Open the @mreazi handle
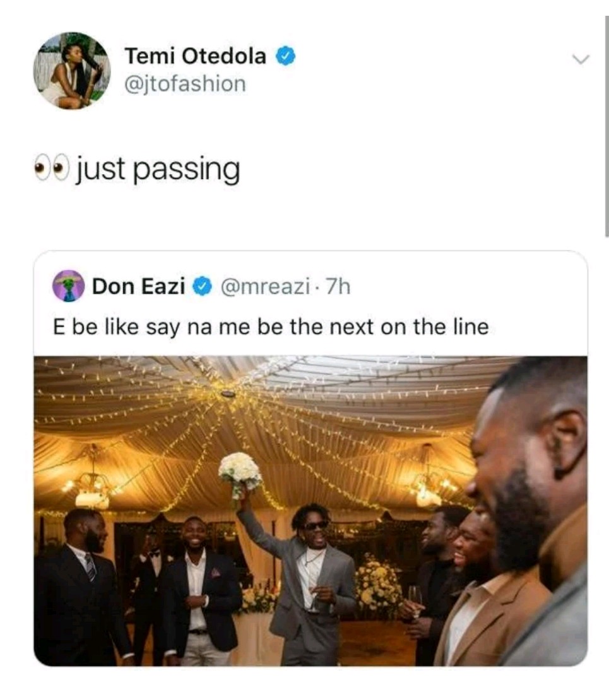The width and height of the screenshot is (609, 700). click(264, 287)
